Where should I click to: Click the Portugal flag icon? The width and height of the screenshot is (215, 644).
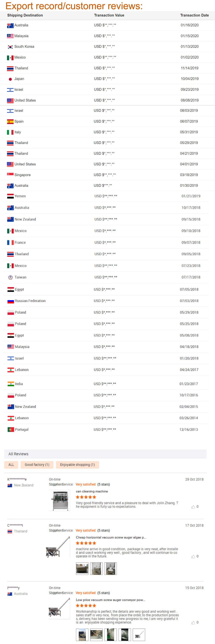[11, 430]
